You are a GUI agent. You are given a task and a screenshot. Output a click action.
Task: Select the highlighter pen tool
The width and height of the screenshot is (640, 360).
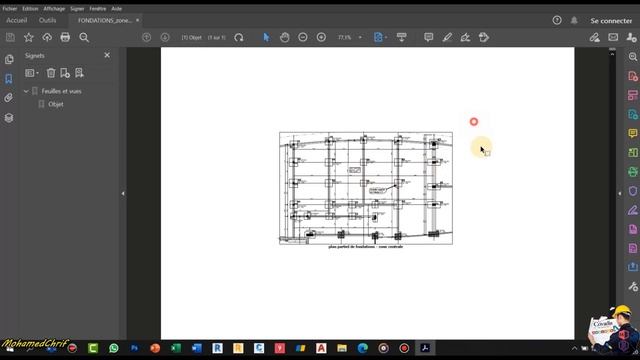(x=447, y=38)
